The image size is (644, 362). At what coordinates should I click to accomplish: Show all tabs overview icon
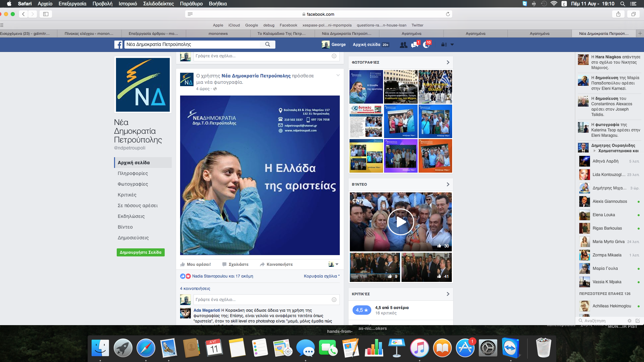[634, 14]
